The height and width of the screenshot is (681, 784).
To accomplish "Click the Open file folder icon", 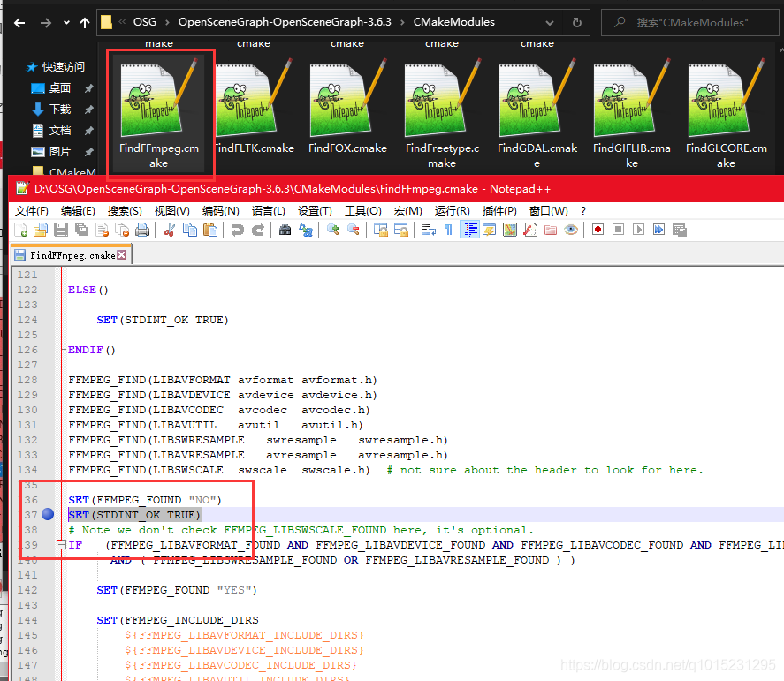I will (x=41, y=230).
